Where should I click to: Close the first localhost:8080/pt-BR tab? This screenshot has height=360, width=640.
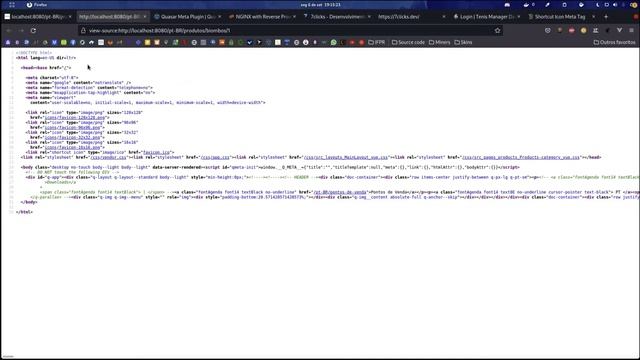coord(70,17)
